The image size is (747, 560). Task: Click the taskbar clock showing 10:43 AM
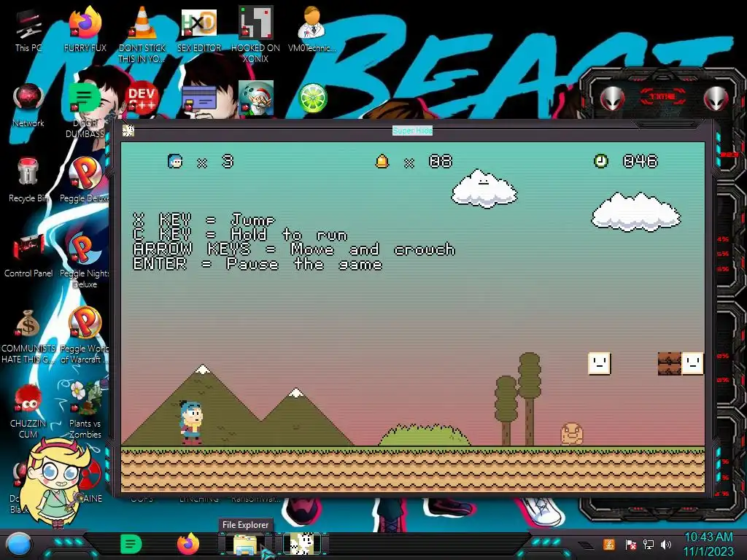pyautogui.click(x=708, y=544)
